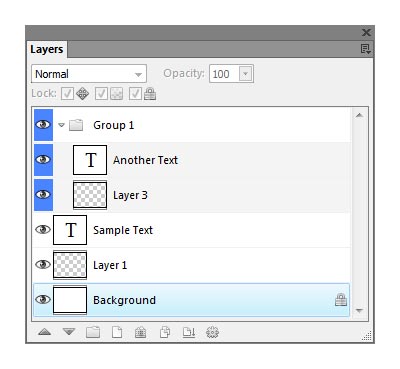Enable the lock position checkbox
The width and height of the screenshot is (400, 369).
(67, 94)
